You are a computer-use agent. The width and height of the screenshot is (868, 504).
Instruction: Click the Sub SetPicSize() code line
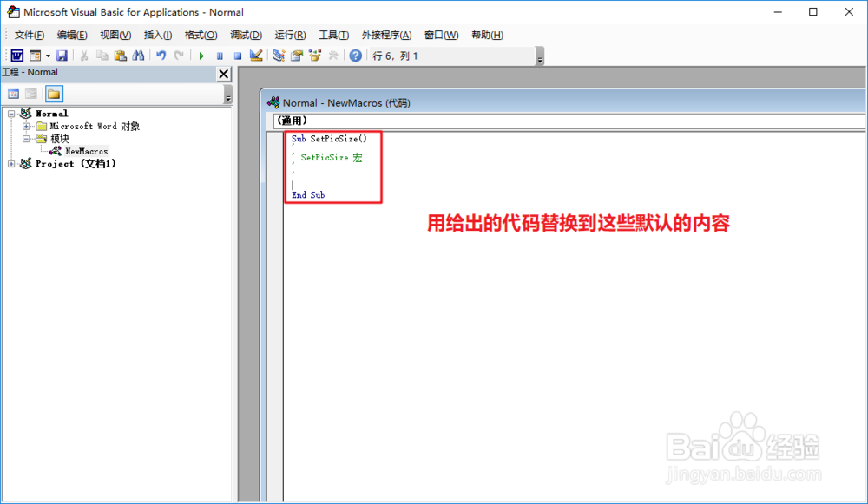point(329,139)
